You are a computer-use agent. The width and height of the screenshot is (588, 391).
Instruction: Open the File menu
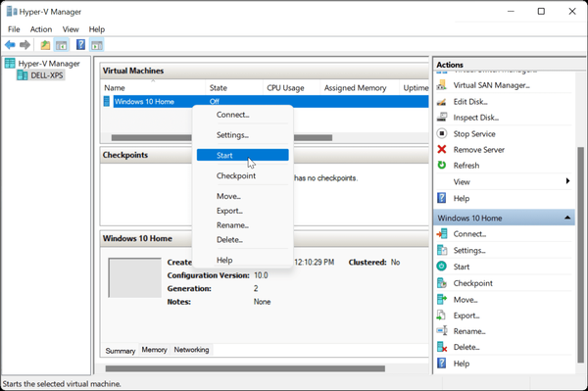pyautogui.click(x=14, y=29)
